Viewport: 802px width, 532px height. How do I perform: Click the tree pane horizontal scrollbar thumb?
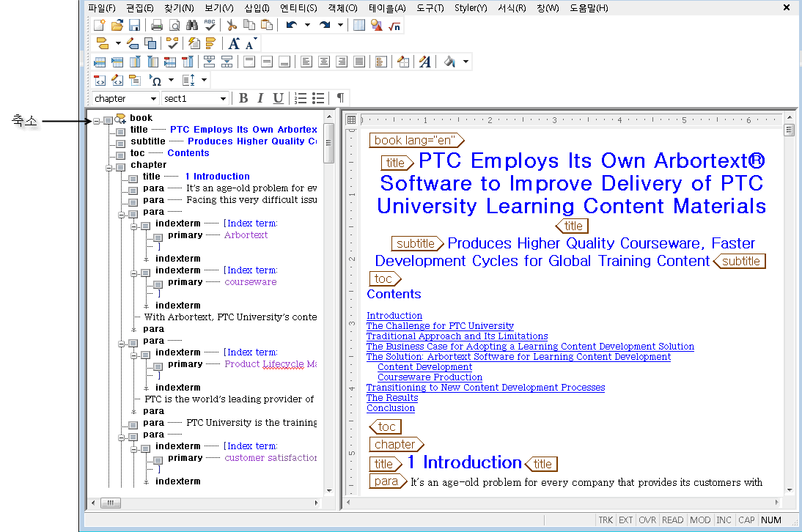point(111,503)
